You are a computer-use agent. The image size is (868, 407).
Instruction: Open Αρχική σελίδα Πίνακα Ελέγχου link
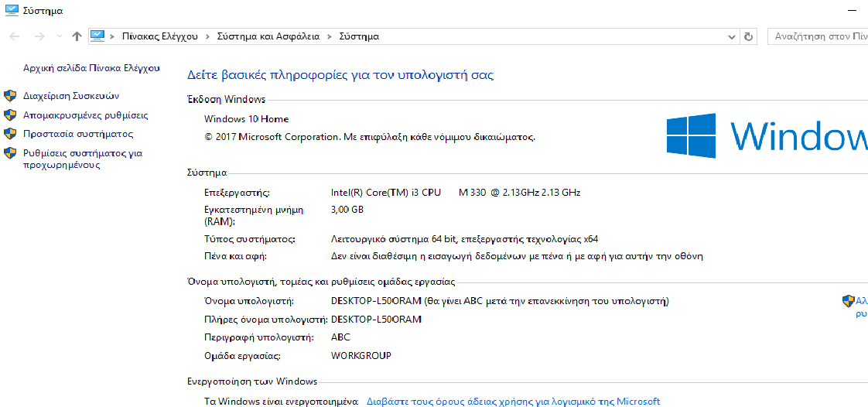coord(91,68)
